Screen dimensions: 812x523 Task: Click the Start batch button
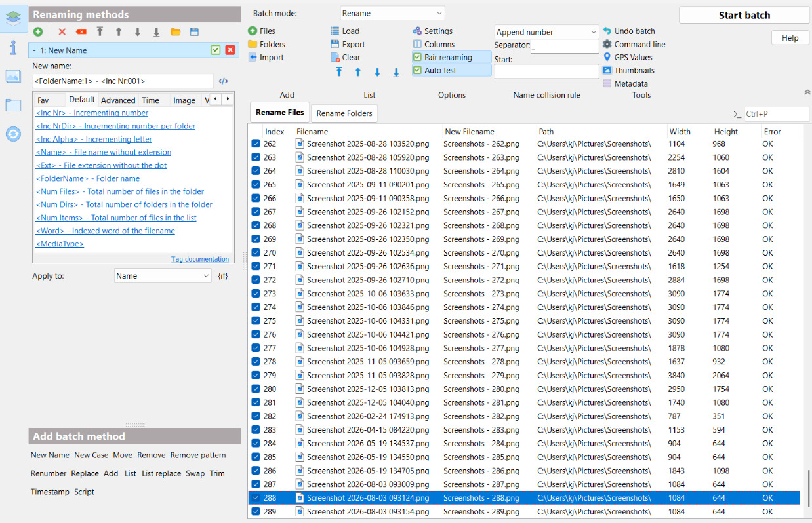coord(744,15)
